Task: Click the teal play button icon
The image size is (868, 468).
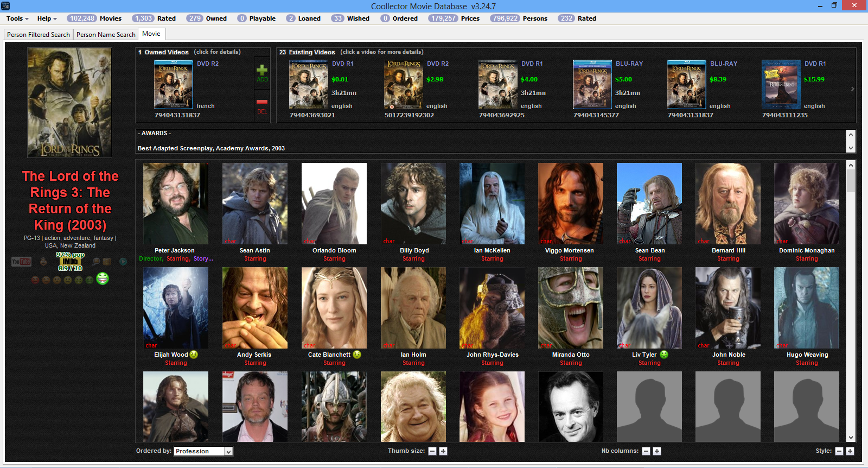Action: click(123, 262)
